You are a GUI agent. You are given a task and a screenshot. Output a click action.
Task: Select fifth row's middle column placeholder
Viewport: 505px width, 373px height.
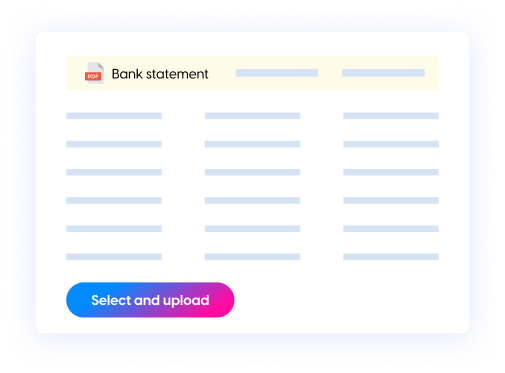tap(252, 229)
